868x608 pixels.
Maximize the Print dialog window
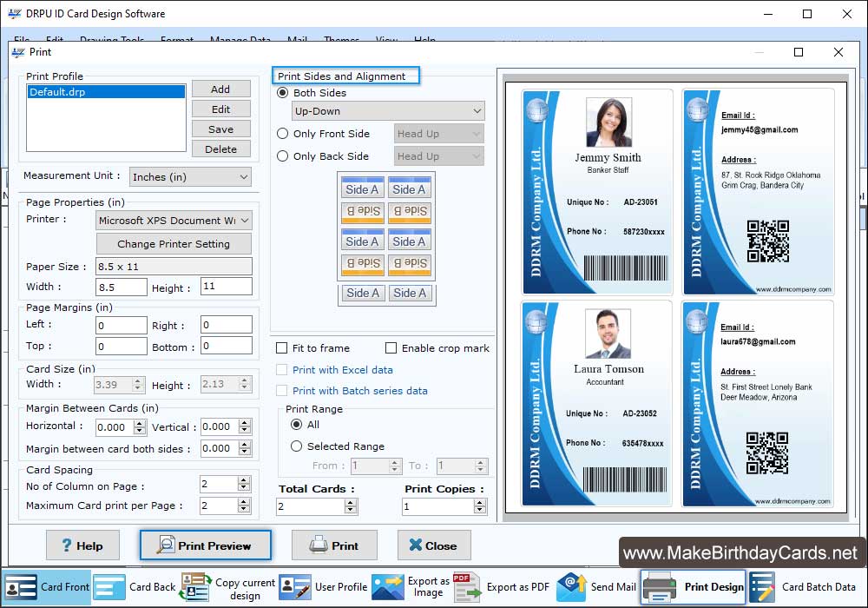799,52
